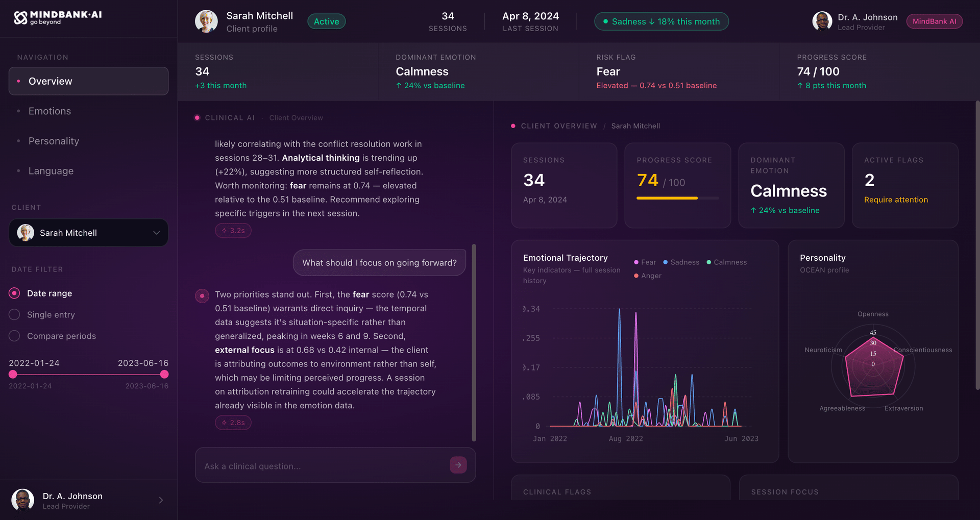The height and width of the screenshot is (520, 980).
Task: Click Sarah Mitchell's profile photo in the header
Action: click(x=206, y=21)
